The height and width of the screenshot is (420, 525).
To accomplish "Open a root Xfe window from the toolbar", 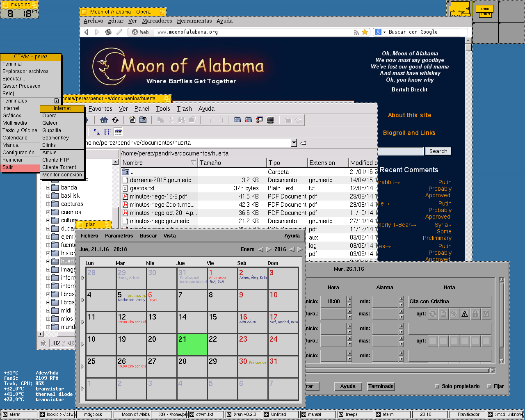I will pos(248,120).
